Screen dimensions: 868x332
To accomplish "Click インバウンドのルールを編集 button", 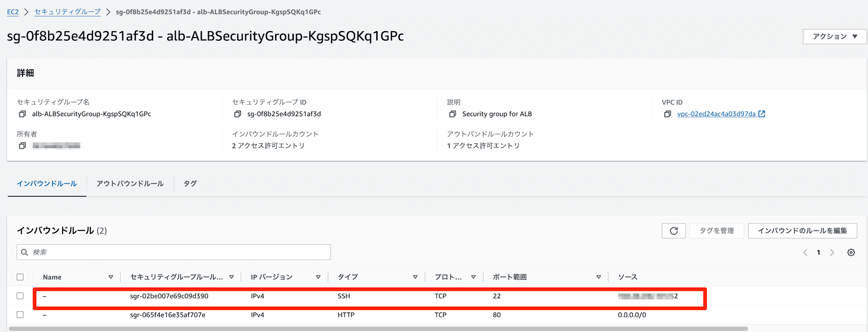I will (x=802, y=231).
